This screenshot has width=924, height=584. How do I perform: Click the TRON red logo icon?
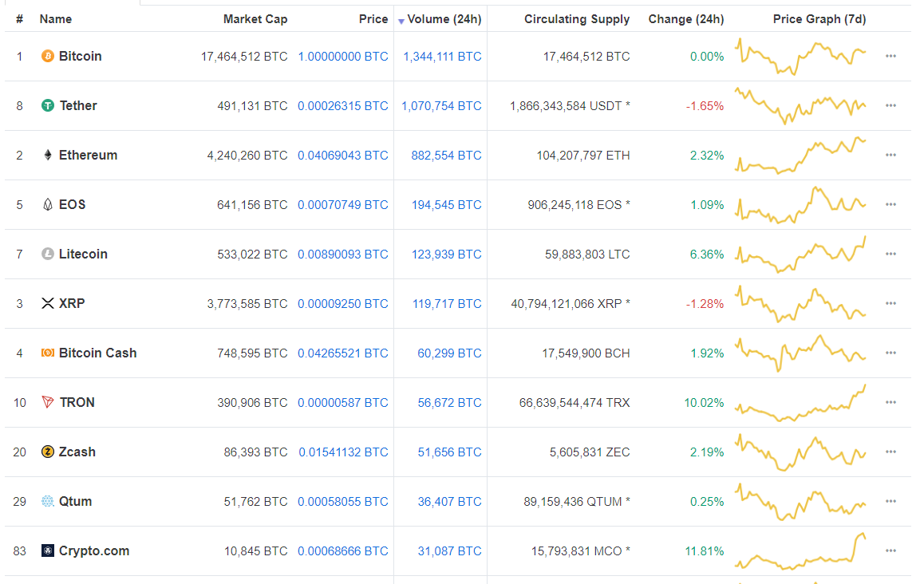coord(48,403)
